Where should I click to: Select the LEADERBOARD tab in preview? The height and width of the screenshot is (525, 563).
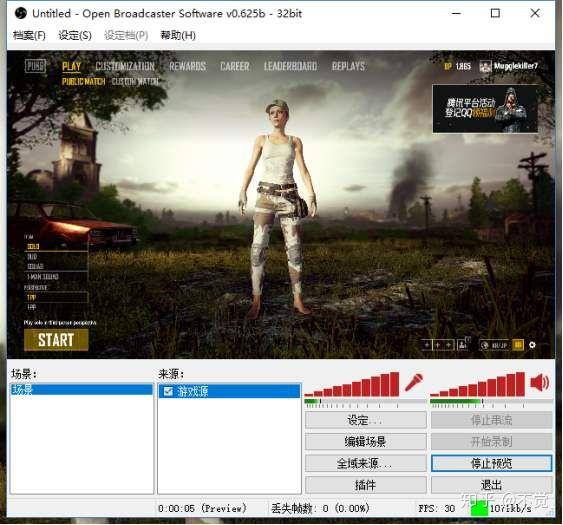tap(290, 66)
